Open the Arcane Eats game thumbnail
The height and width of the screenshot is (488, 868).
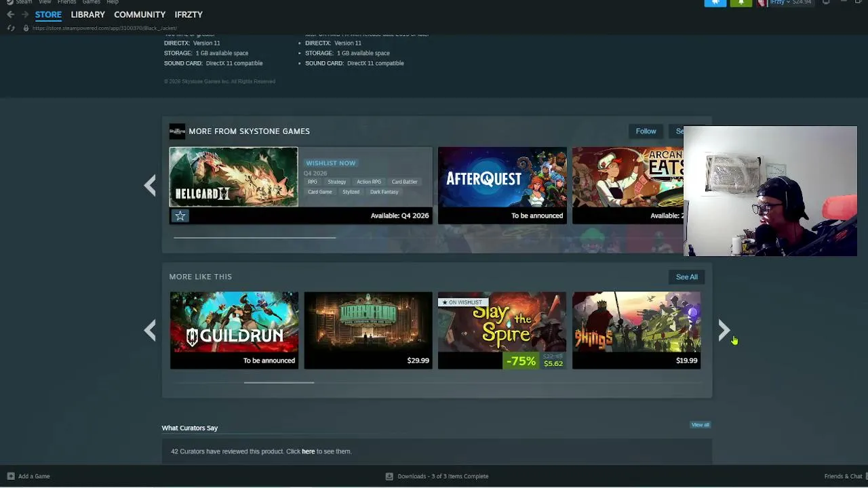pyautogui.click(x=628, y=177)
